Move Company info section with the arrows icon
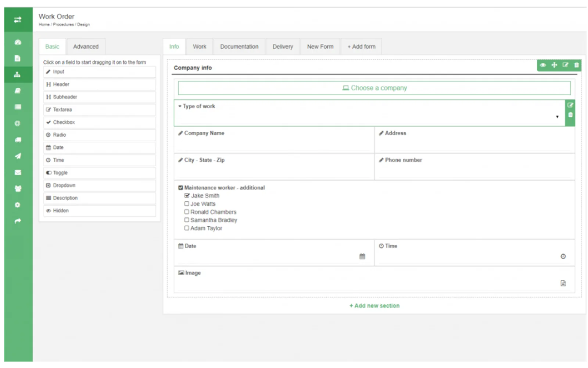 [x=554, y=65]
